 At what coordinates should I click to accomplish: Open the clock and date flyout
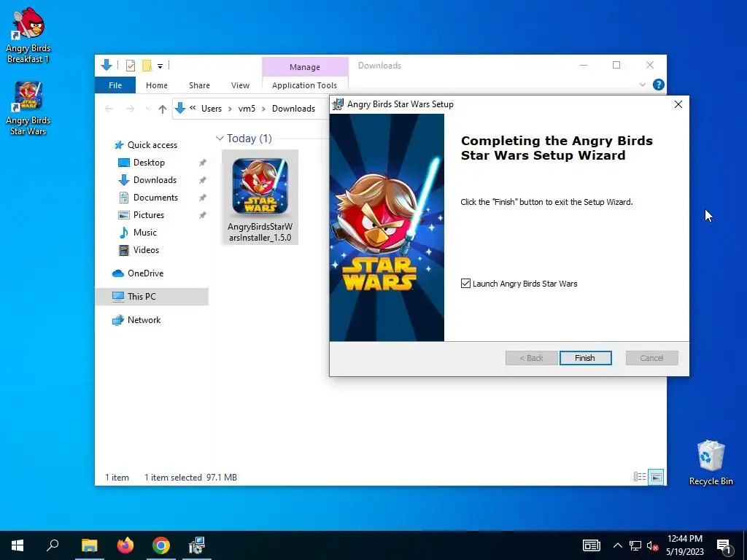[685, 545]
